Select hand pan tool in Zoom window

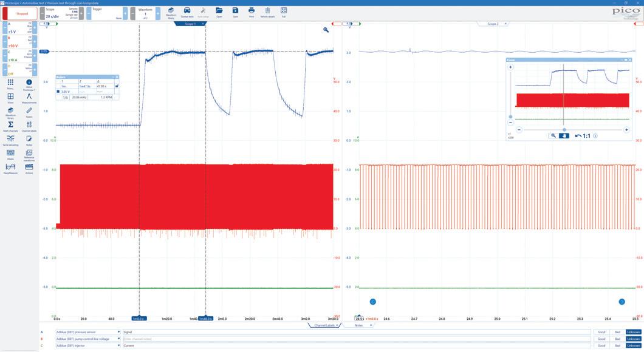click(564, 136)
